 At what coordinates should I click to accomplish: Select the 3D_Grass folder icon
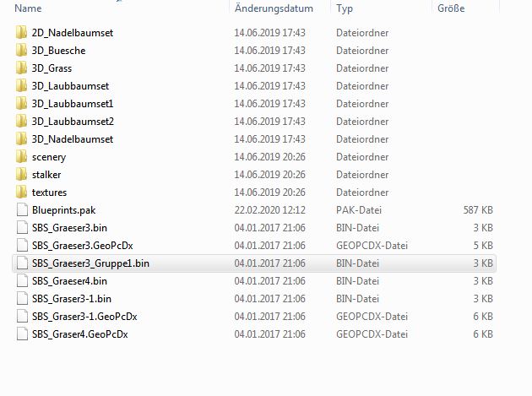coord(21,68)
